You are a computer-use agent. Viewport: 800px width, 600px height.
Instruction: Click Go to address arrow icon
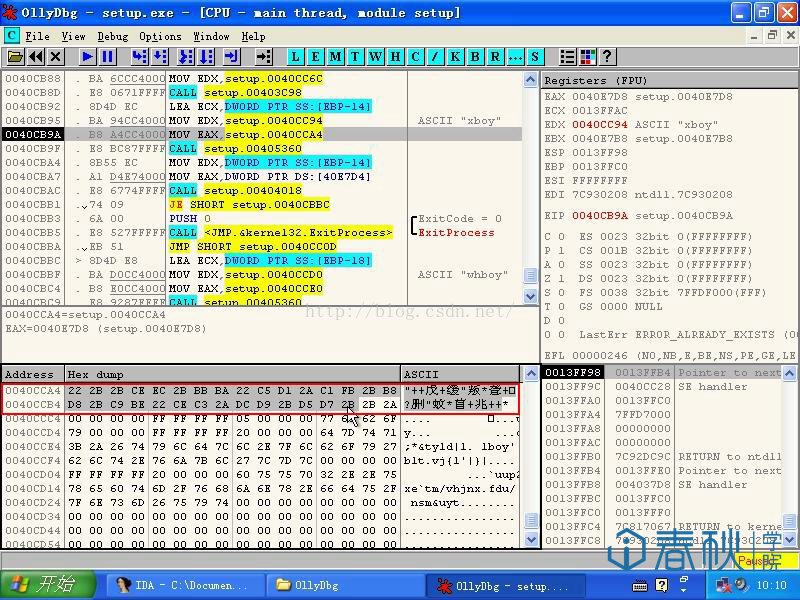pos(263,57)
